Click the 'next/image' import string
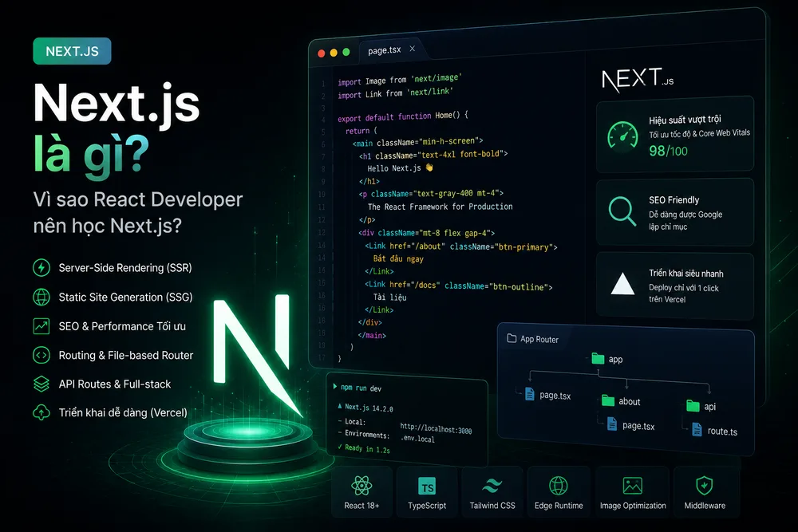The width and height of the screenshot is (798, 532). coord(437,78)
